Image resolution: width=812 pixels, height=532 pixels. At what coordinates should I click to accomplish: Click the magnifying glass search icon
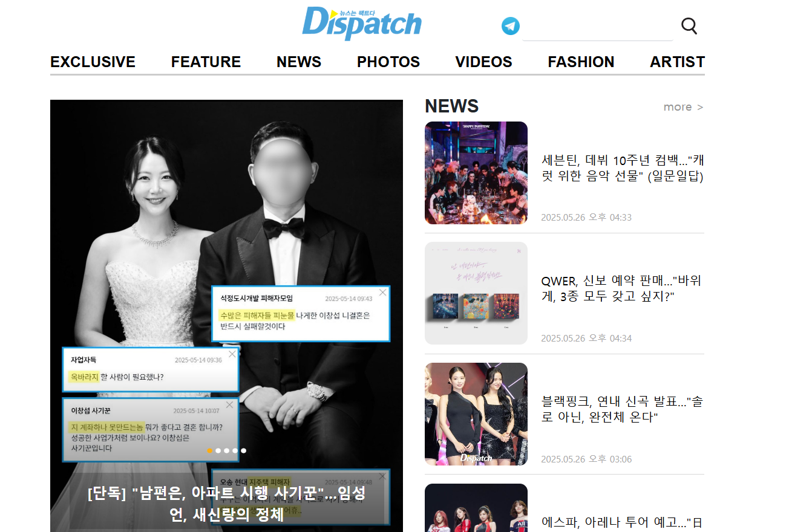pos(689,26)
